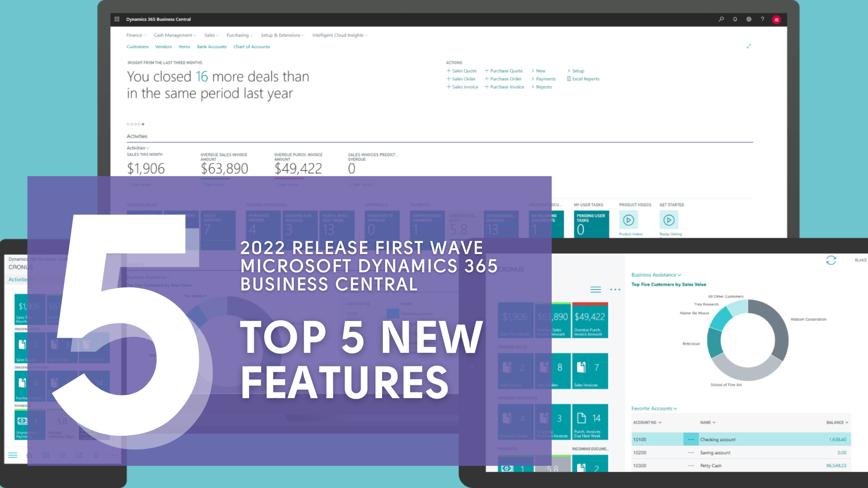Open the app launcher waffle icon
Viewport: 868px width, 488px height.
click(x=117, y=19)
